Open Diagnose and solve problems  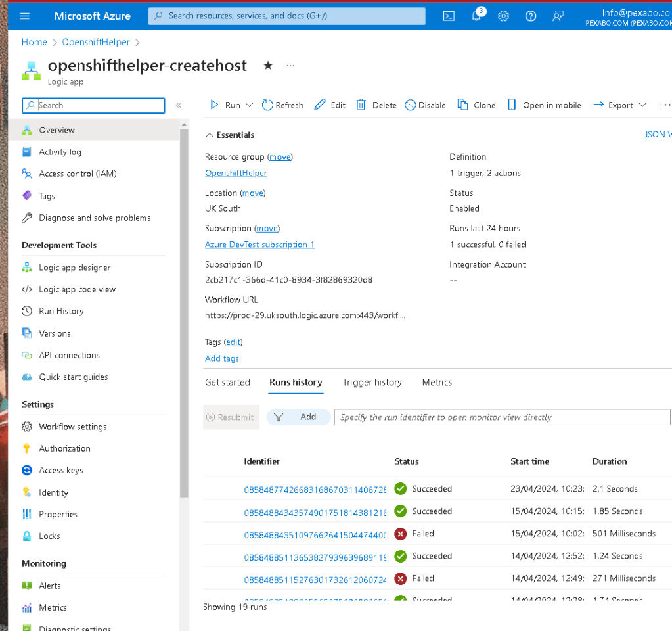pos(93,218)
